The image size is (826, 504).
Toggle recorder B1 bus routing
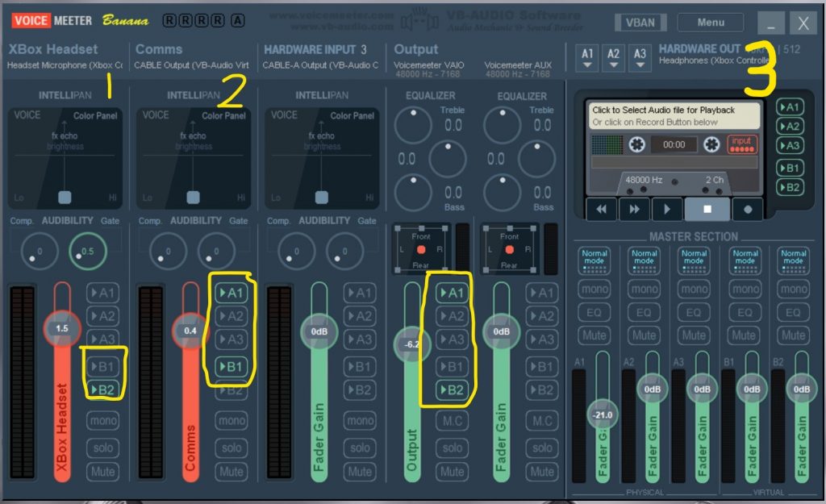790,168
